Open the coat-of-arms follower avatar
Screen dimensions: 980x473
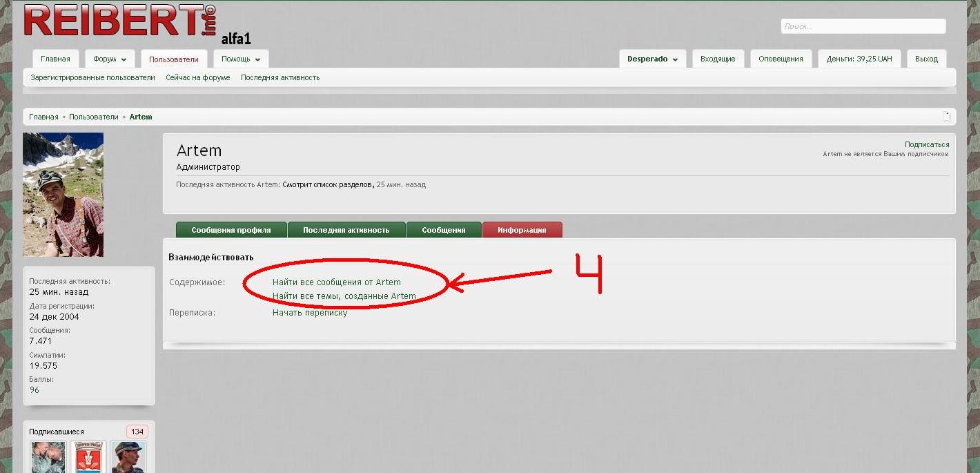tap(88, 457)
